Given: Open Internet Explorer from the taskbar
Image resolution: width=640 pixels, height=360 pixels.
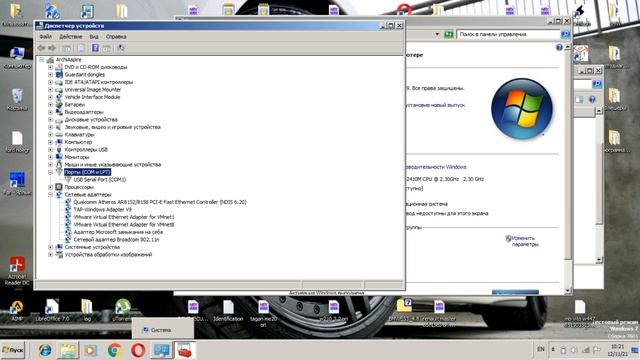Looking at the screenshot, I should pyautogui.click(x=45, y=350).
